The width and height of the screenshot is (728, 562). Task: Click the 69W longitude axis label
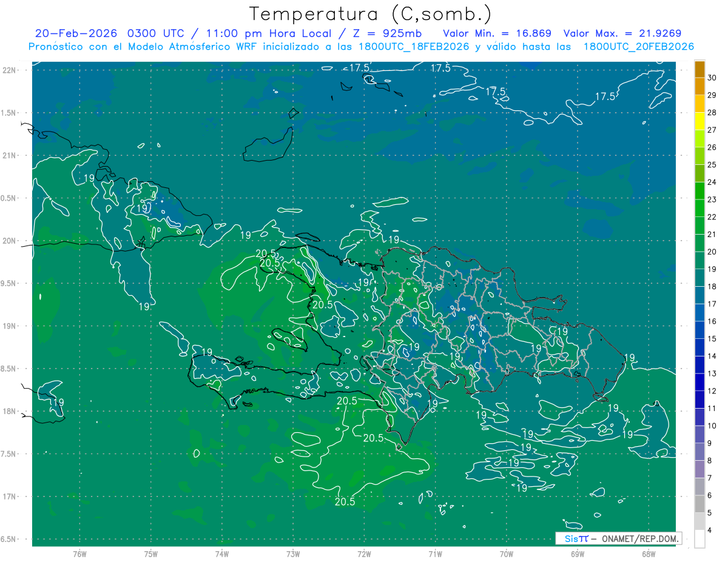click(x=578, y=554)
